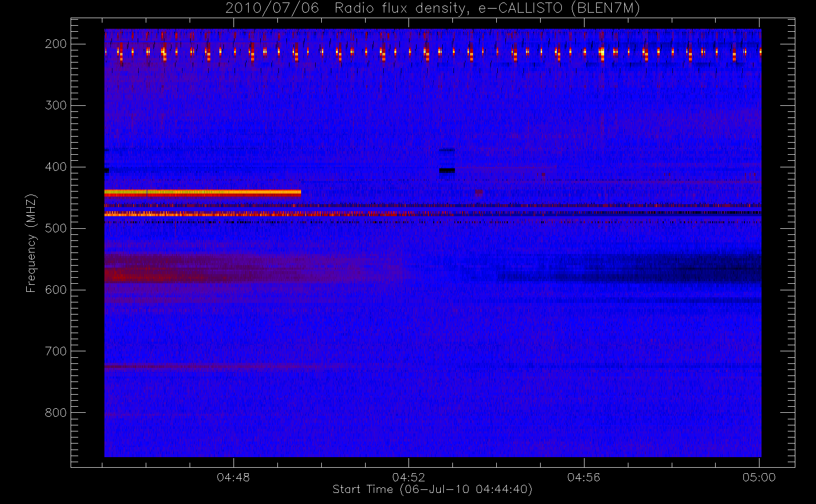Click the 200 frequency tick label

click(x=56, y=44)
